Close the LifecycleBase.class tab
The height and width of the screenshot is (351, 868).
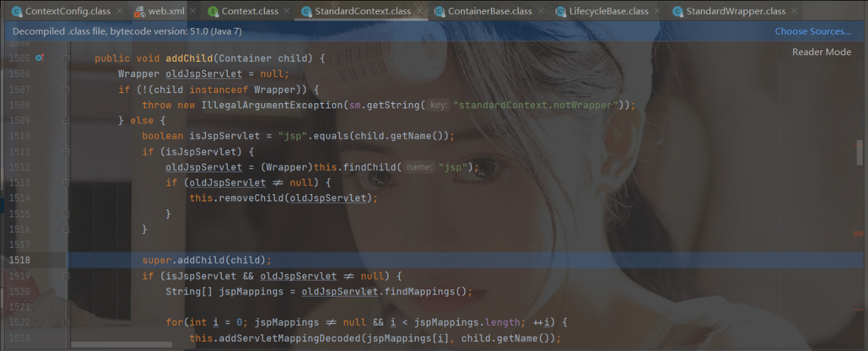pos(656,11)
